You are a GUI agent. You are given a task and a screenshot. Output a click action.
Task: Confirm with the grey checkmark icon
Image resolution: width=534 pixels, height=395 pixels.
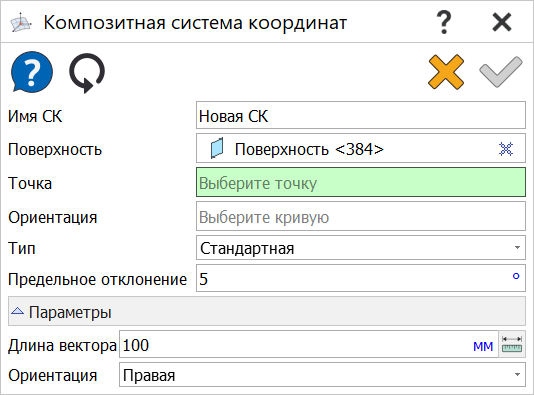click(x=501, y=72)
